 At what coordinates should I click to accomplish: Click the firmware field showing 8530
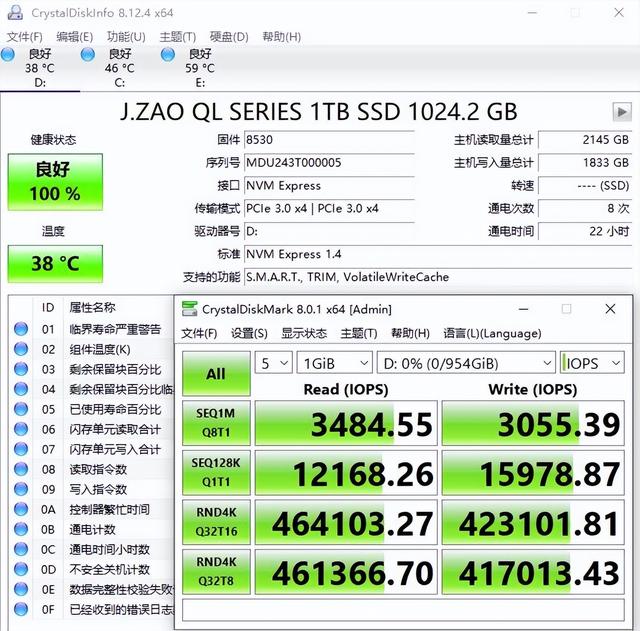click(x=329, y=140)
